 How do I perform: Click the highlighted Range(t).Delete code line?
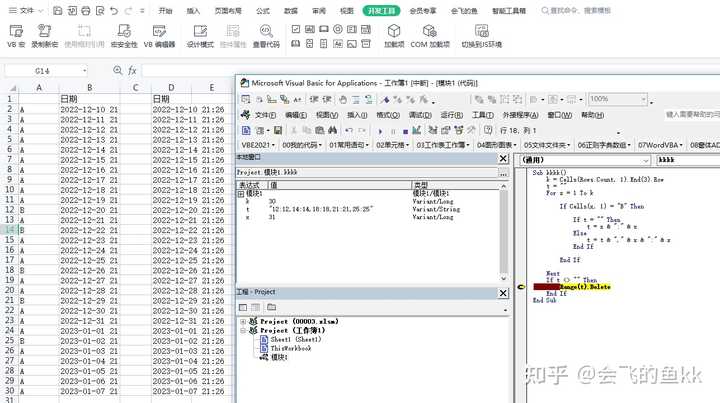(x=585, y=287)
